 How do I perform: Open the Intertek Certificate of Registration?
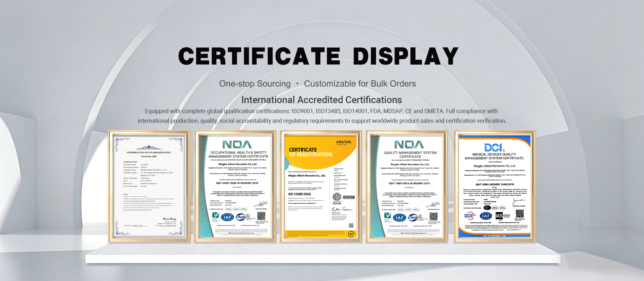pos(321,187)
